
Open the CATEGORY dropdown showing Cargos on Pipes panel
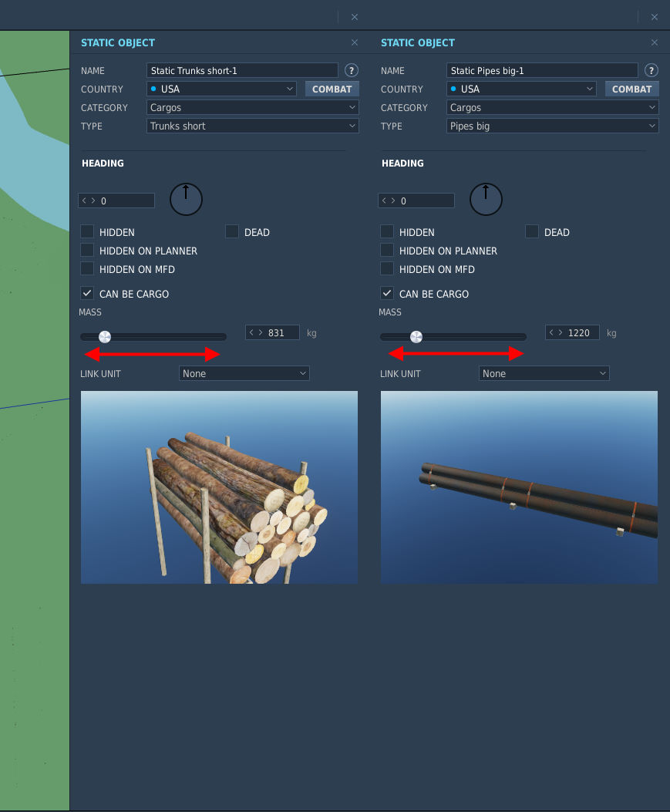(552, 107)
